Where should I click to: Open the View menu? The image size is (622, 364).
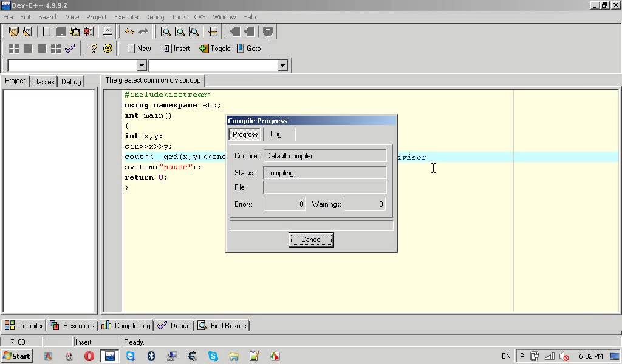(72, 17)
